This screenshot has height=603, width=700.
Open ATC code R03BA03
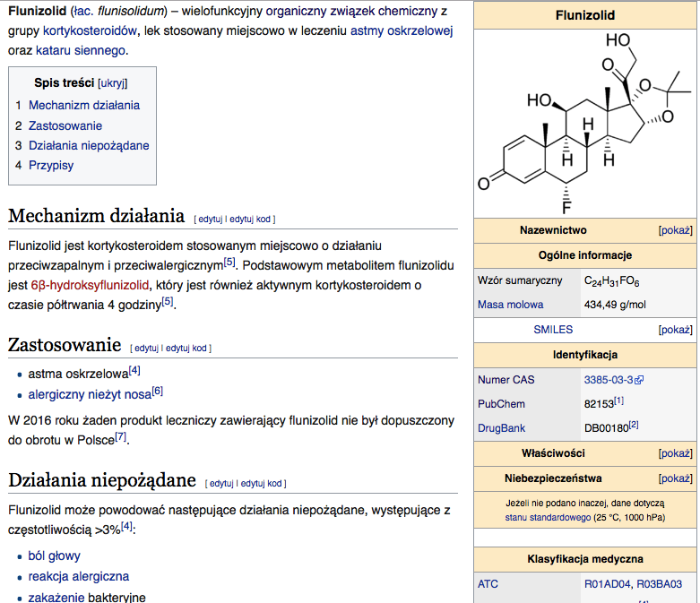click(x=660, y=584)
